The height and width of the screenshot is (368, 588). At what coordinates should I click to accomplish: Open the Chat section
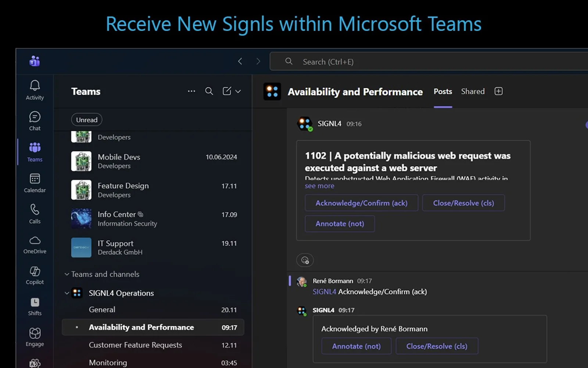[x=35, y=121]
